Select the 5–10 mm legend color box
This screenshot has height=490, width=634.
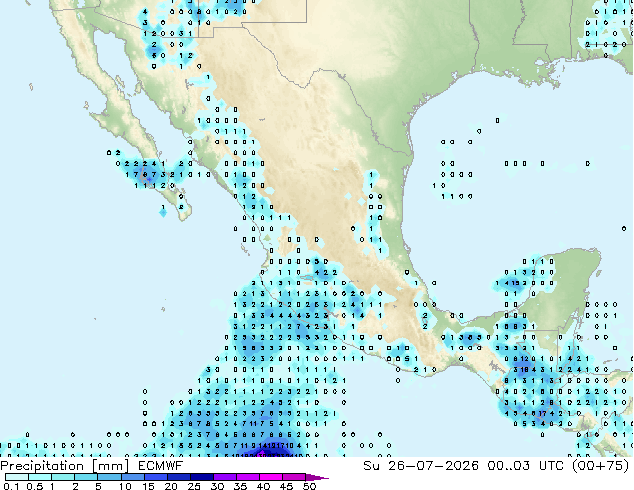point(109,477)
